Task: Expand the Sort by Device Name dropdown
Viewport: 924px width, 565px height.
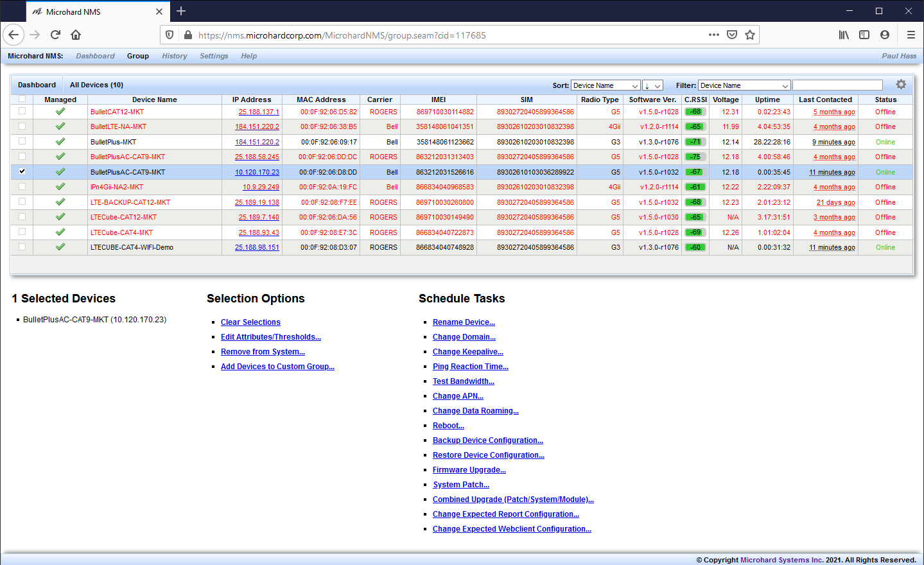Action: tap(606, 85)
